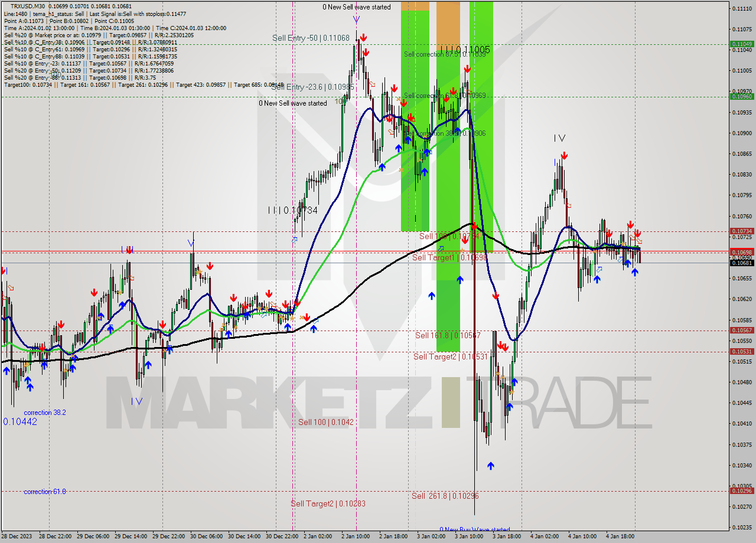The image size is (756, 543).
Task: Click the Sell Target1 | 0.10698 label
Action: (x=449, y=257)
